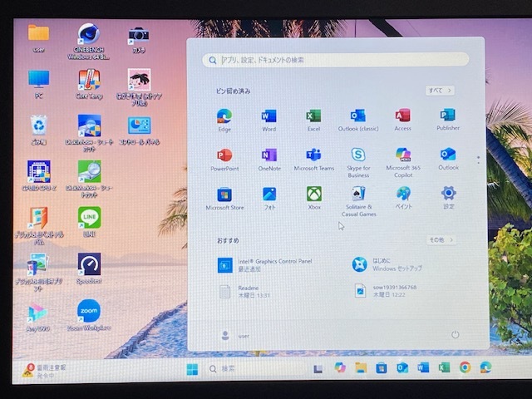Screen dimensions: 532x399
Task: Select the コントロールパネル desktop icon
Action: (x=139, y=131)
